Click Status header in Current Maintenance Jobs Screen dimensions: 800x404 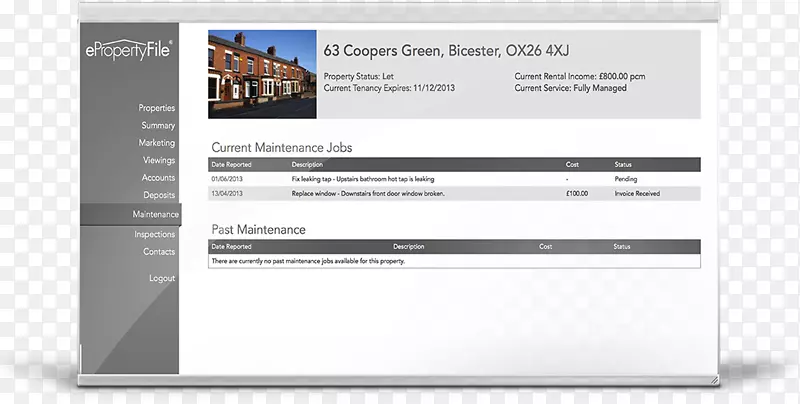click(x=622, y=164)
